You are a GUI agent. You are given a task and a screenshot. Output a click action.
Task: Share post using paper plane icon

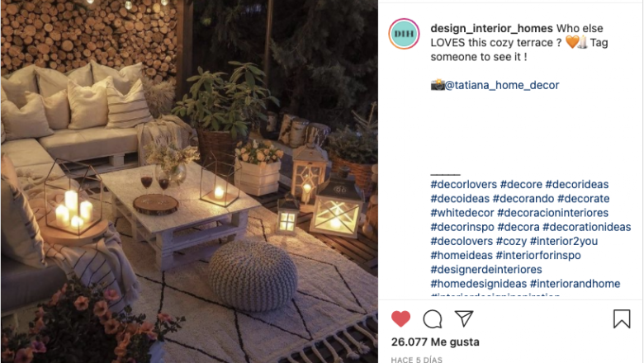click(x=464, y=318)
